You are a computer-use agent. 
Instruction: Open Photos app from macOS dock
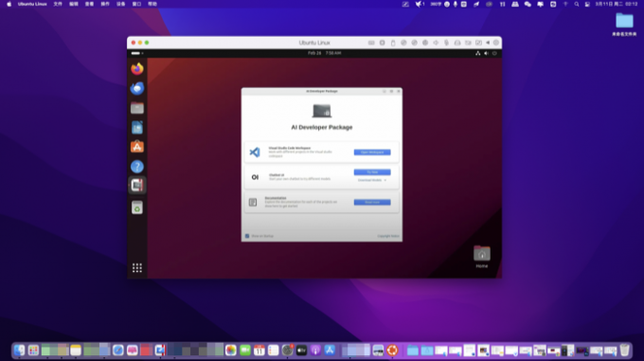click(x=231, y=351)
